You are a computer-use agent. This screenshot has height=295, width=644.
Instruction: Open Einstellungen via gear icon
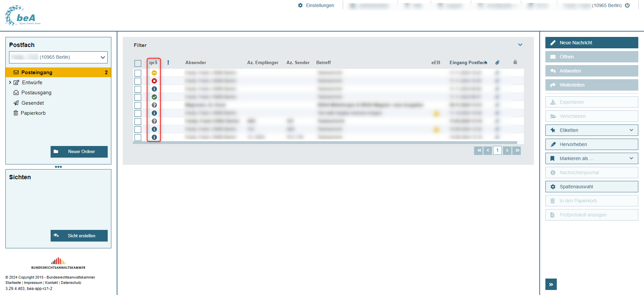(x=300, y=5)
